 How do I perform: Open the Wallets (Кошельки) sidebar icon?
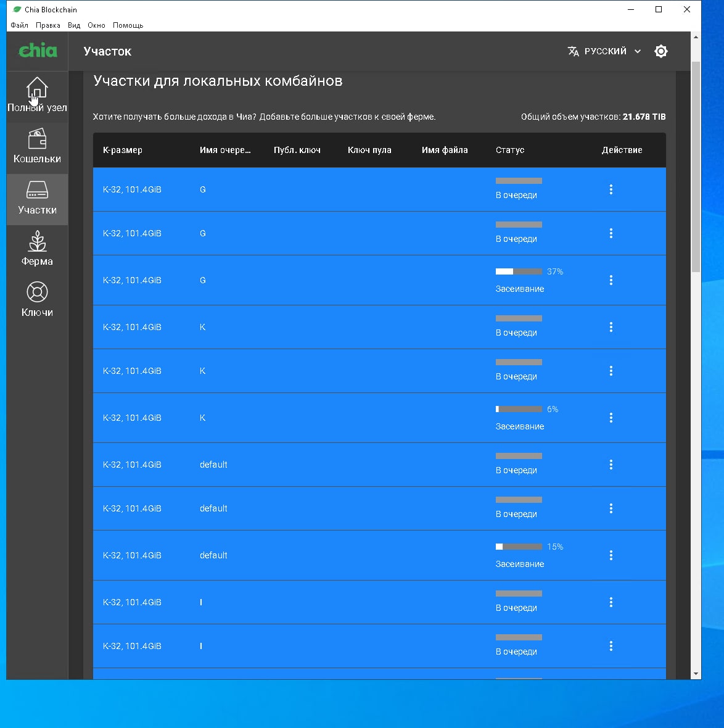(36, 139)
